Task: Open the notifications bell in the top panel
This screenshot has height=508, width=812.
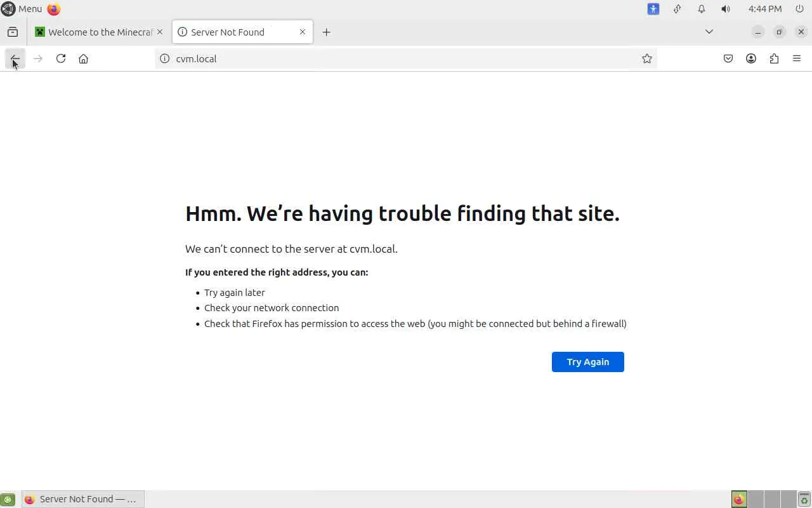Action: tap(702, 9)
